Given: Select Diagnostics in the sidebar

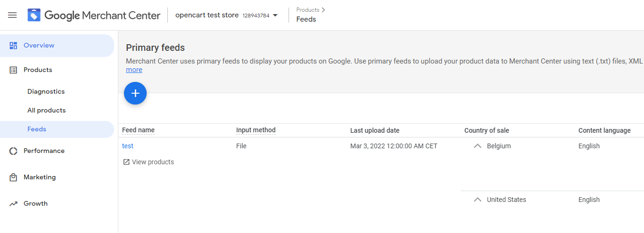Looking at the screenshot, I should point(46,92).
